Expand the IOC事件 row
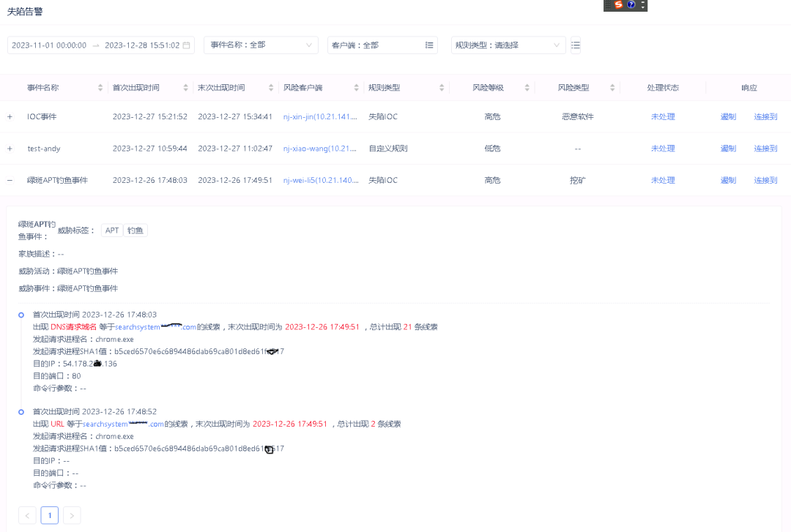Image resolution: width=791 pixels, height=532 pixels. (x=10, y=116)
